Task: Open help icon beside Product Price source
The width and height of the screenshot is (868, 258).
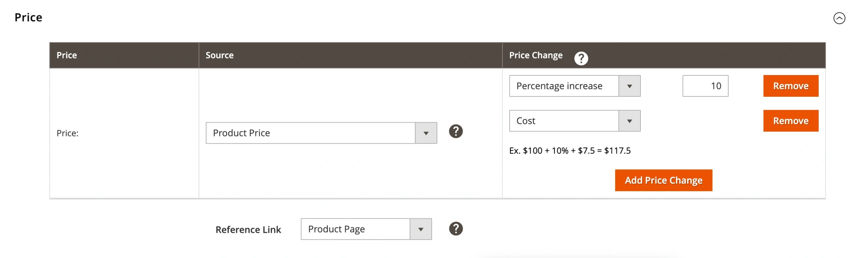Action: (x=455, y=131)
